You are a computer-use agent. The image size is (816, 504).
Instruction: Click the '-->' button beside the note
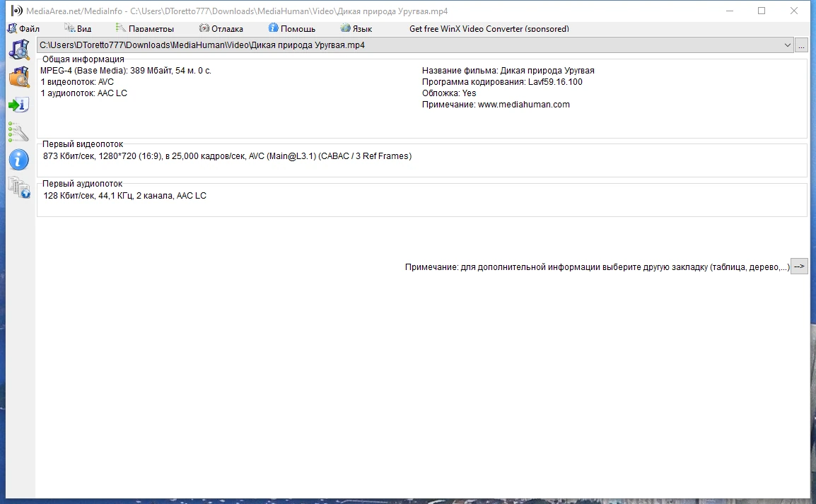(x=799, y=266)
